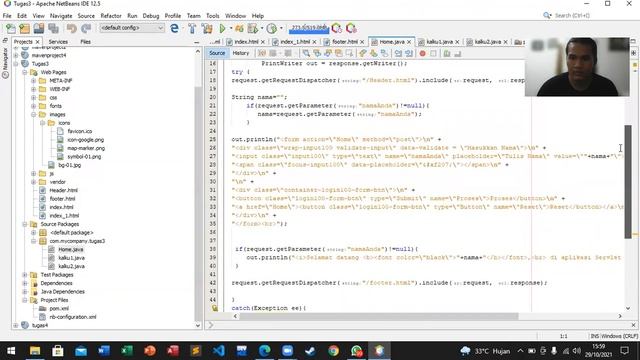
Task: Click the Build Project hammer icon
Action: (x=192, y=28)
